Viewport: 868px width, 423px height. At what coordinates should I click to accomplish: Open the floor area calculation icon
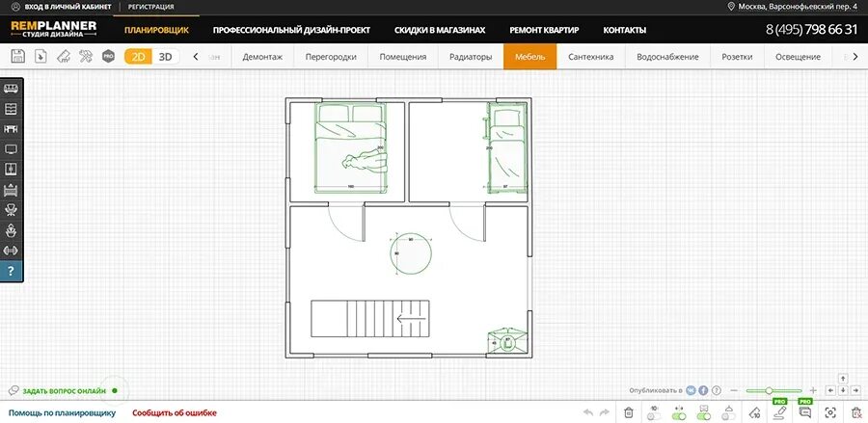[x=63, y=57]
